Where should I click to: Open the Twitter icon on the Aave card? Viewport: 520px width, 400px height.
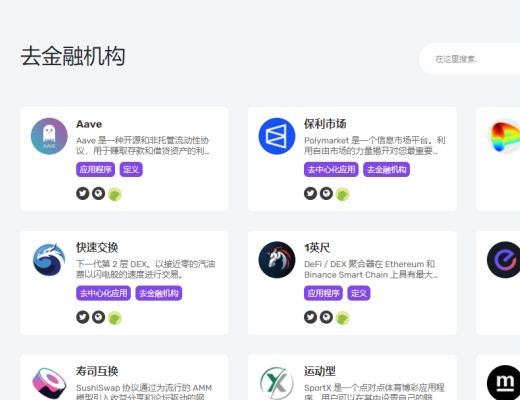(x=83, y=193)
